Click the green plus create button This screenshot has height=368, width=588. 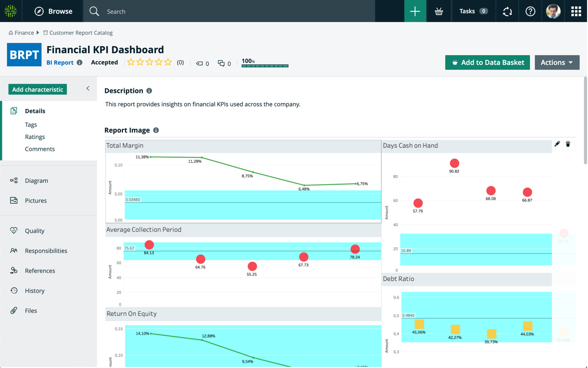pyautogui.click(x=415, y=11)
